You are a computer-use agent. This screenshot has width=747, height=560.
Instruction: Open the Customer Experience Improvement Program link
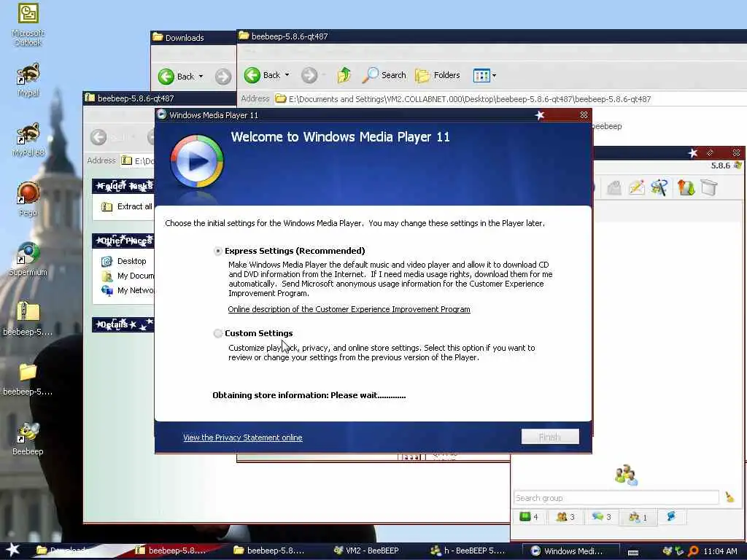click(349, 309)
